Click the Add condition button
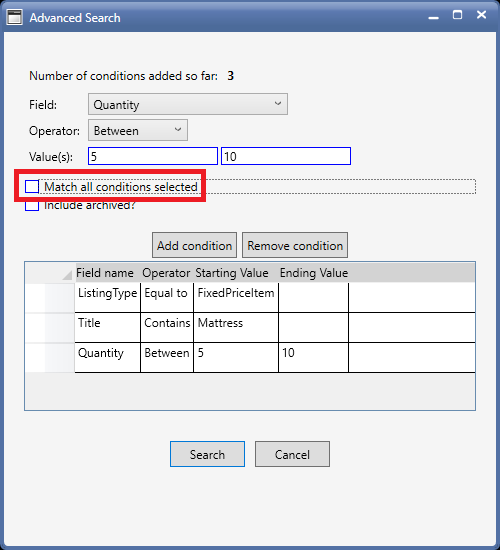Screen dimensions: 500x550 pos(194,245)
